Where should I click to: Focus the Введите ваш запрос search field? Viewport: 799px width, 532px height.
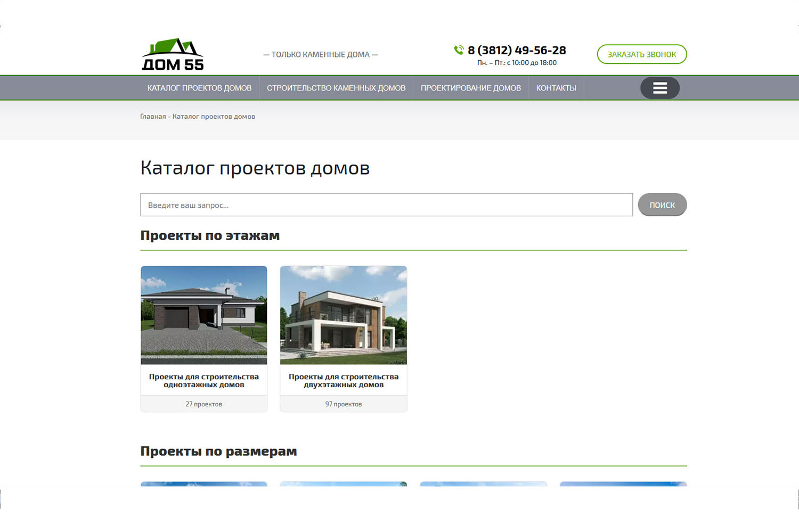(x=386, y=205)
